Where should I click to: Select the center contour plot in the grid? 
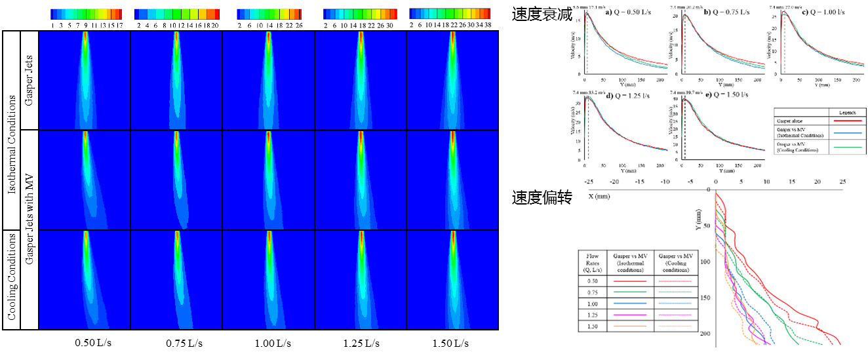pos(269,179)
